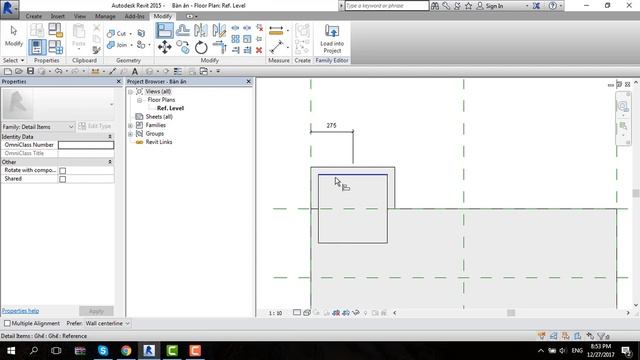This screenshot has width=640, height=360.
Task: Click Save icon in quick access toolbar
Action: [x=30, y=71]
